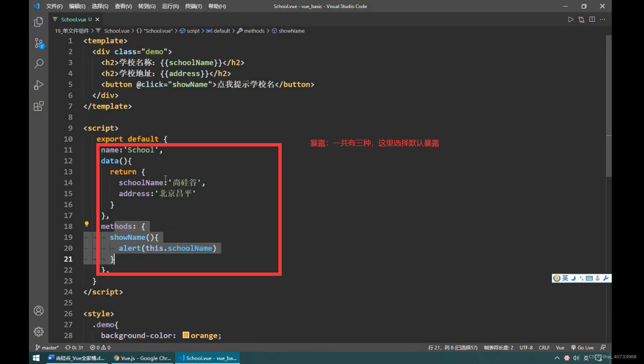Open the "School.vue" braces breadcrumb

click(x=155, y=31)
